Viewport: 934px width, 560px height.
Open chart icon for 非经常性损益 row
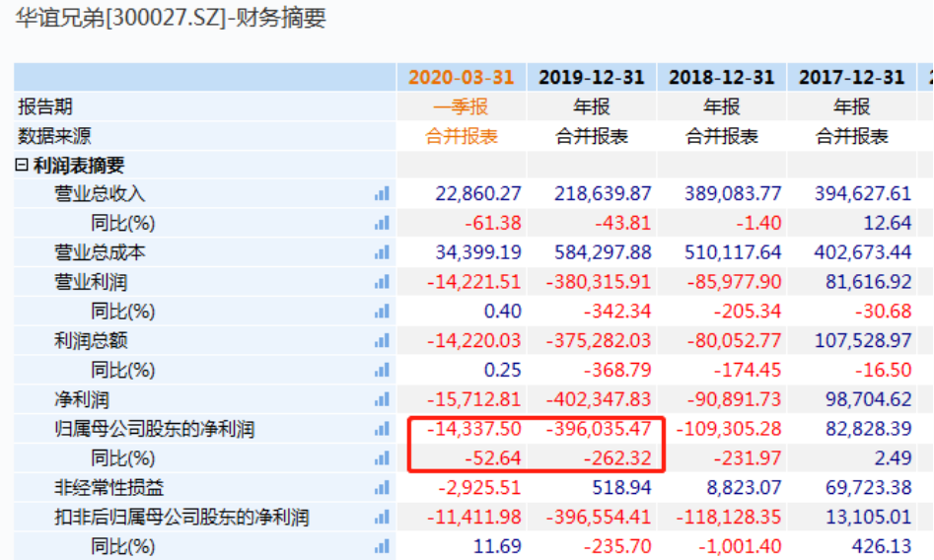[x=382, y=487]
